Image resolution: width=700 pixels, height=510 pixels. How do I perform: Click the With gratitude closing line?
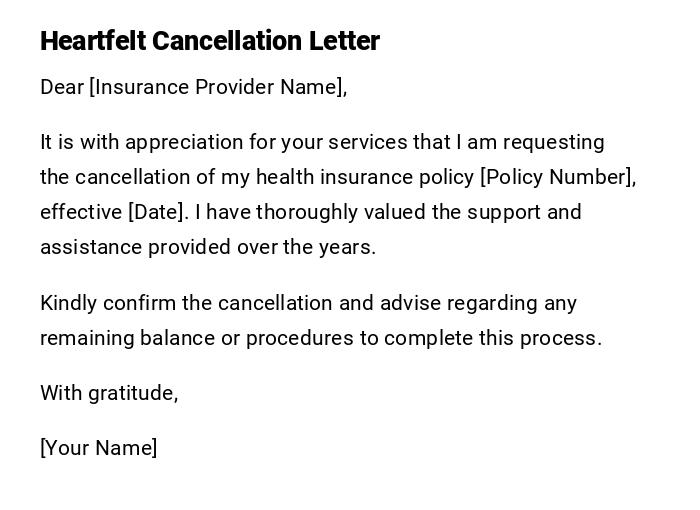(109, 393)
